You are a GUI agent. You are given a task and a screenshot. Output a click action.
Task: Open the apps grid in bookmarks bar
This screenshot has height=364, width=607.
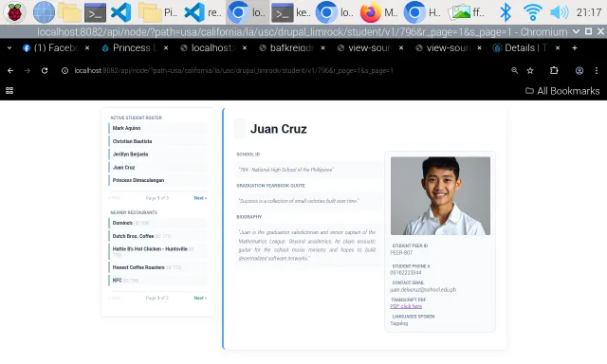click(x=9, y=90)
